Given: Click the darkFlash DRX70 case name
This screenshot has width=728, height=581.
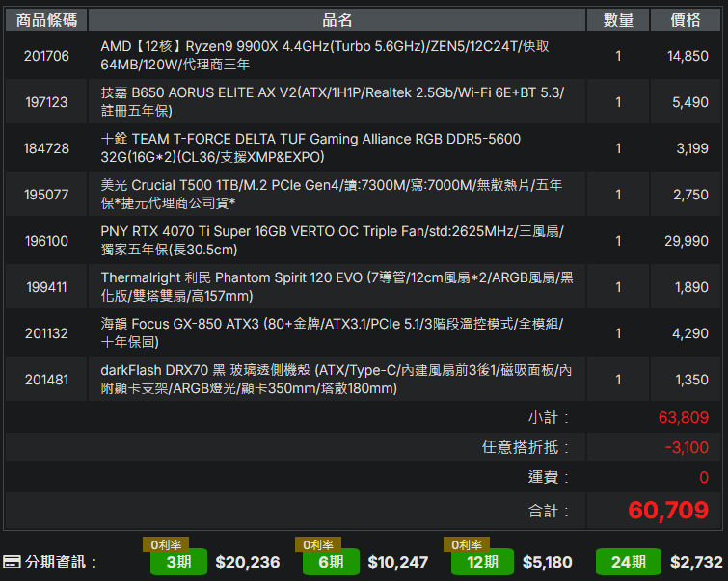Looking at the screenshot, I should point(337,379).
